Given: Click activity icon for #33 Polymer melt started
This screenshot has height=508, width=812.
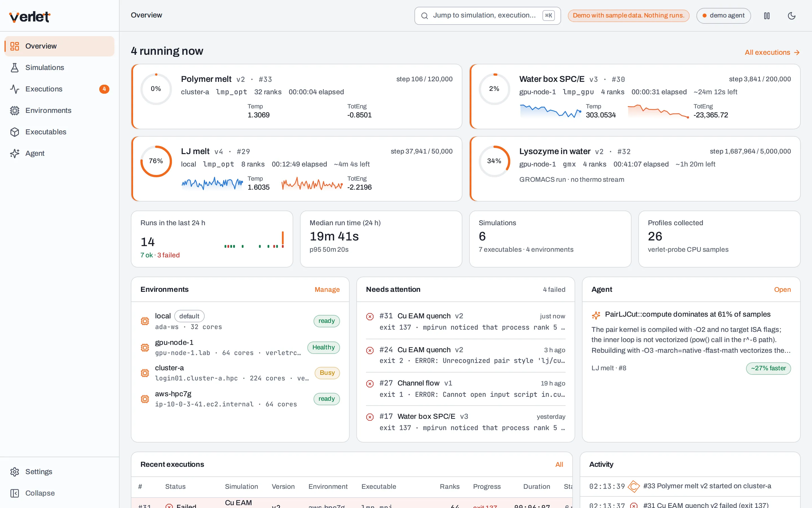Looking at the screenshot, I should 634,486.
